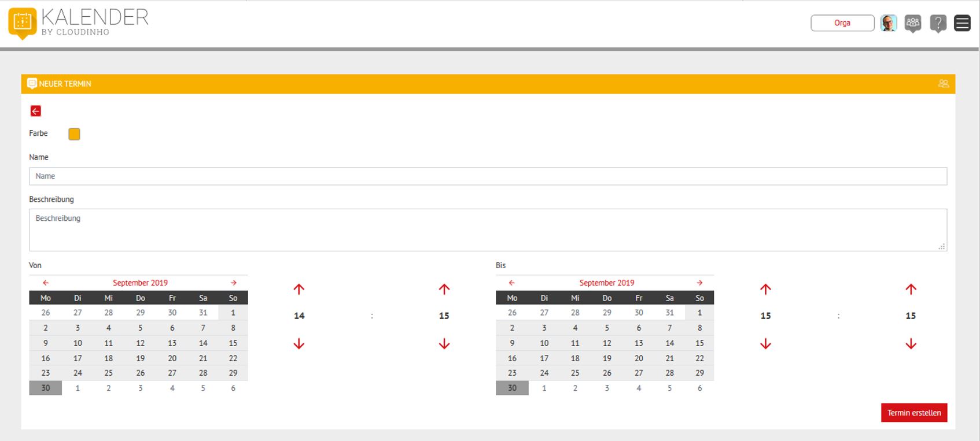This screenshot has height=441, width=980.
Task: Select September 24 in Von calendar
Action: [x=78, y=373]
